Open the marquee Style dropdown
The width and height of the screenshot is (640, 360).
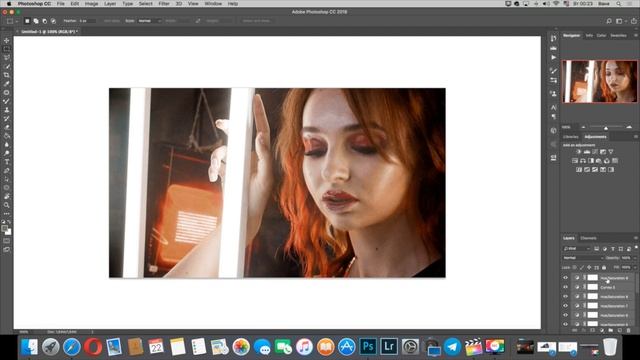tap(150, 21)
